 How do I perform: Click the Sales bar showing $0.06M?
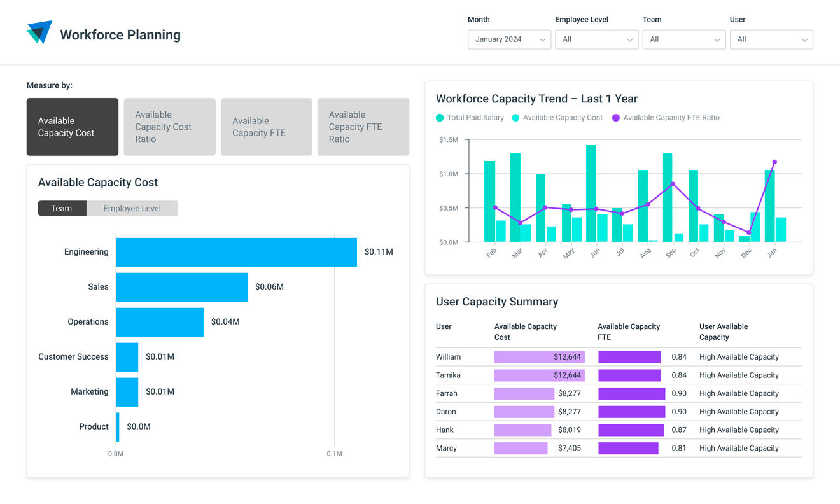[x=181, y=286]
